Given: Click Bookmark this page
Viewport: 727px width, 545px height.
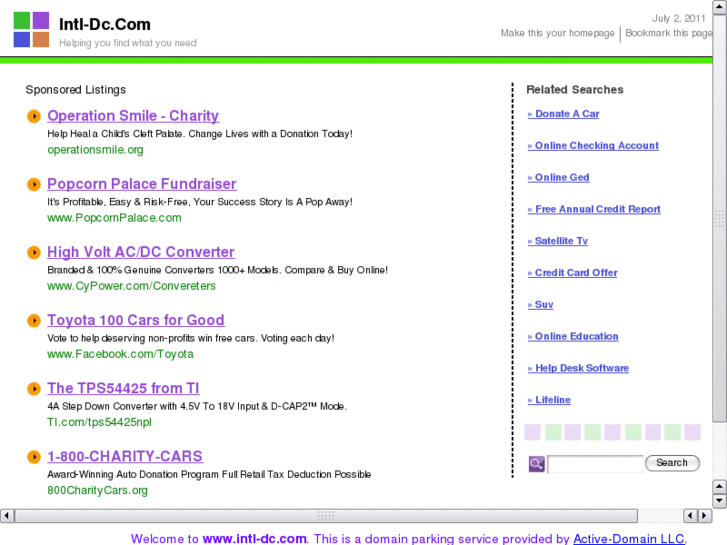Looking at the screenshot, I should [x=669, y=33].
